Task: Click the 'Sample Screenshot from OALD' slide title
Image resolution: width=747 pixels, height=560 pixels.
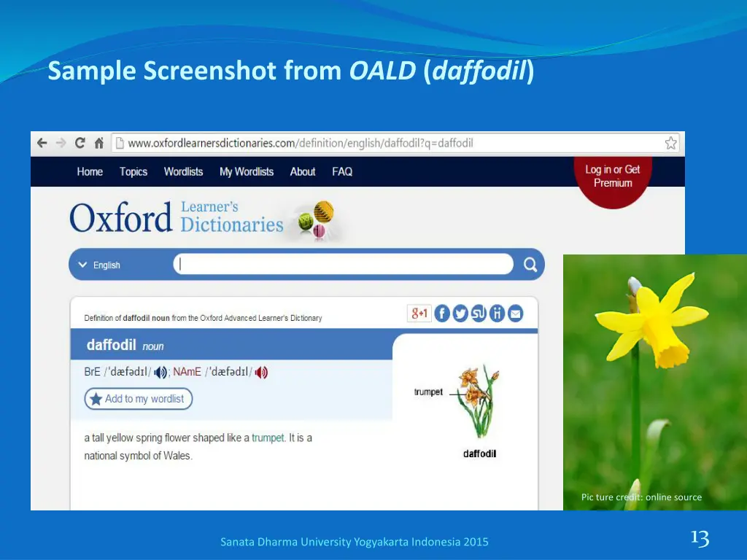Action: pos(290,71)
